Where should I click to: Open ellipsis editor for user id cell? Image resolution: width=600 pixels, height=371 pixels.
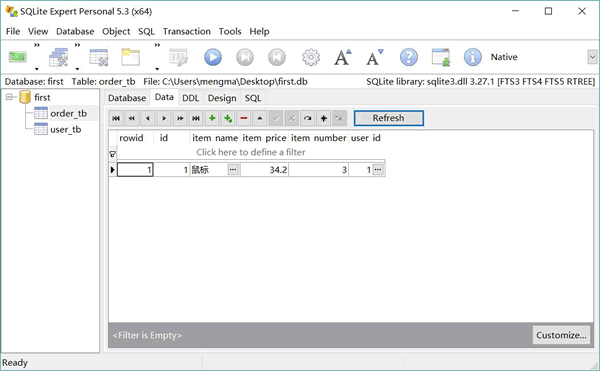pyautogui.click(x=378, y=169)
